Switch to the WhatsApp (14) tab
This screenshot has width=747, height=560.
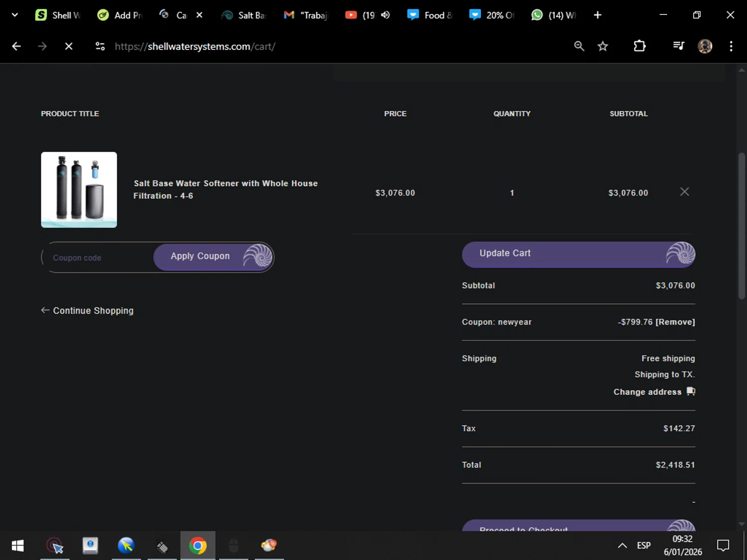pos(553,15)
